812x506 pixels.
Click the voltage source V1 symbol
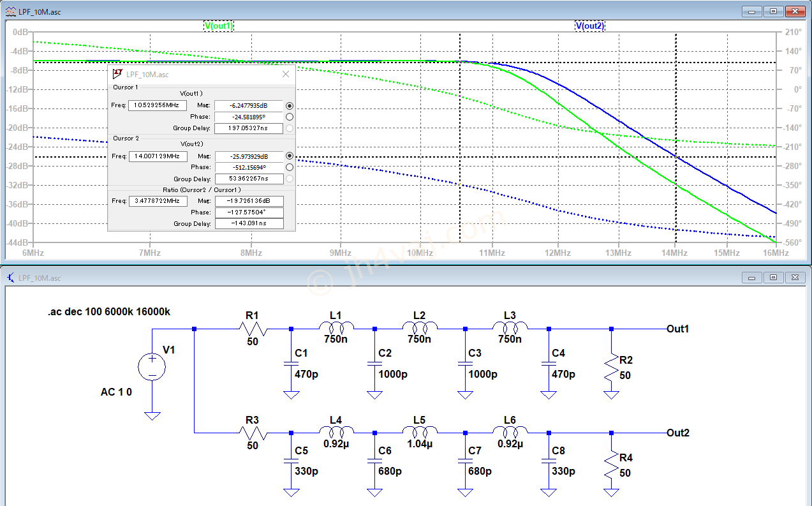click(x=152, y=367)
